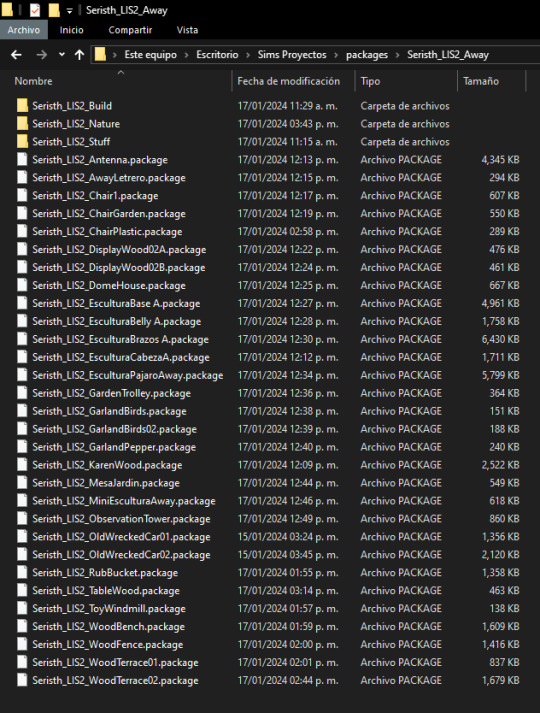Open the quick access toolbar customize dropdown
This screenshot has width=540, height=713.
point(70,10)
